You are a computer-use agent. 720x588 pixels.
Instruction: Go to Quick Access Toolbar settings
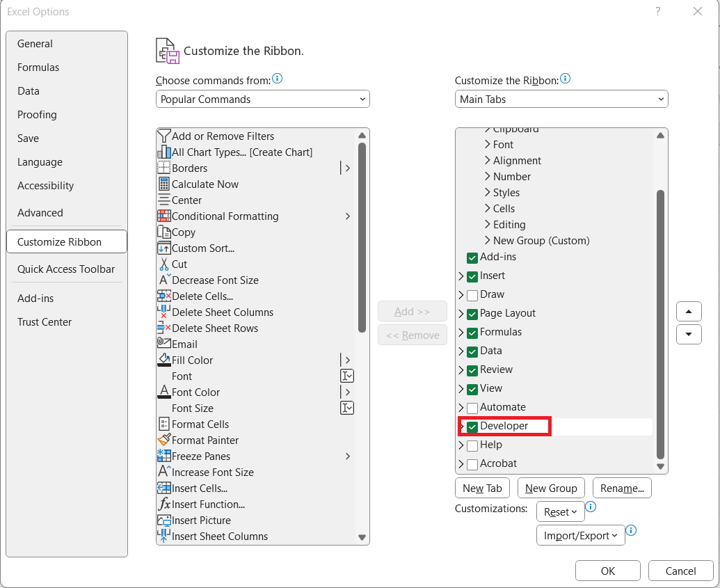pyautogui.click(x=66, y=269)
